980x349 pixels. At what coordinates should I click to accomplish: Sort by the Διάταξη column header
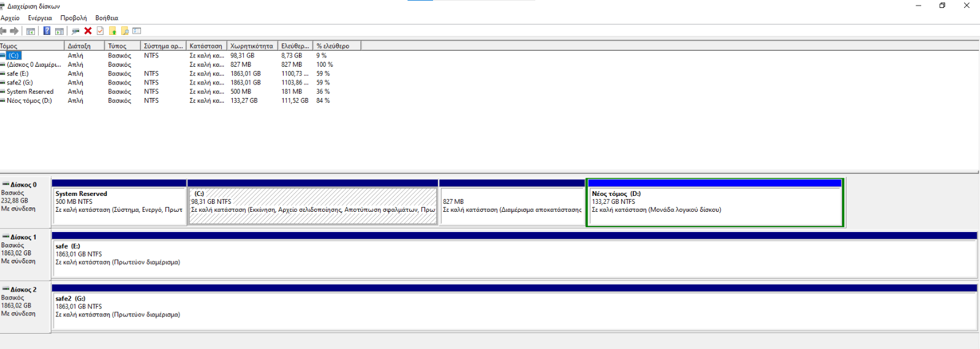(x=84, y=46)
